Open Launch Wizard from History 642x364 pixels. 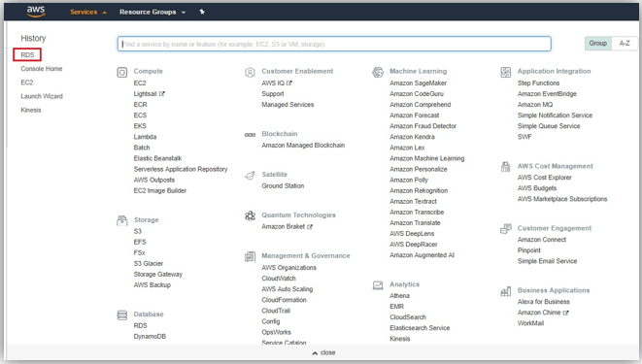pyautogui.click(x=42, y=96)
